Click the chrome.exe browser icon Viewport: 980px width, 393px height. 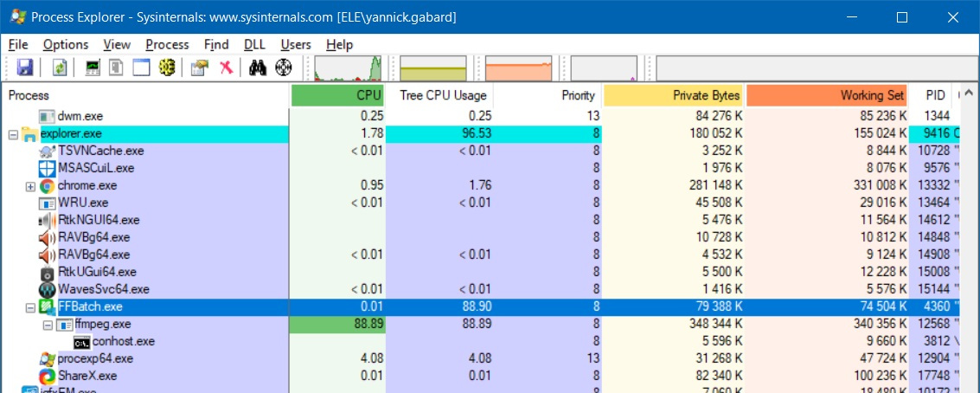47,186
